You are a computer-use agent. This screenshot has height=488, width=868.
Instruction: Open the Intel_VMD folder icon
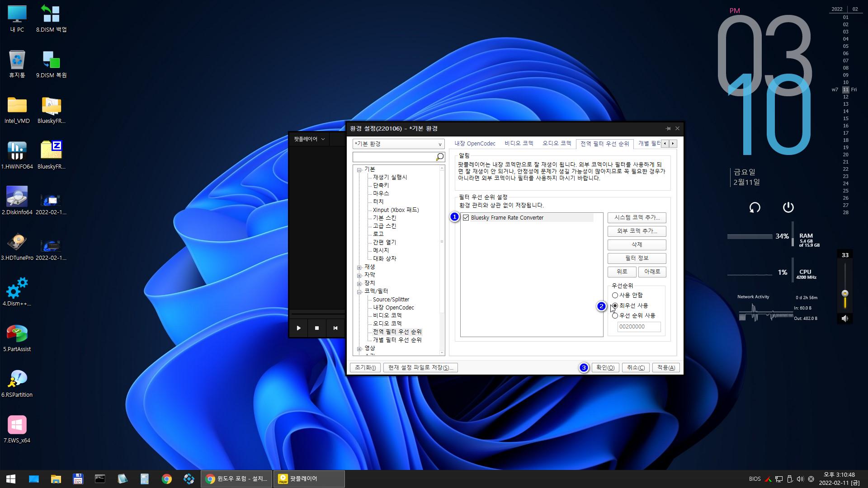pos(17,110)
